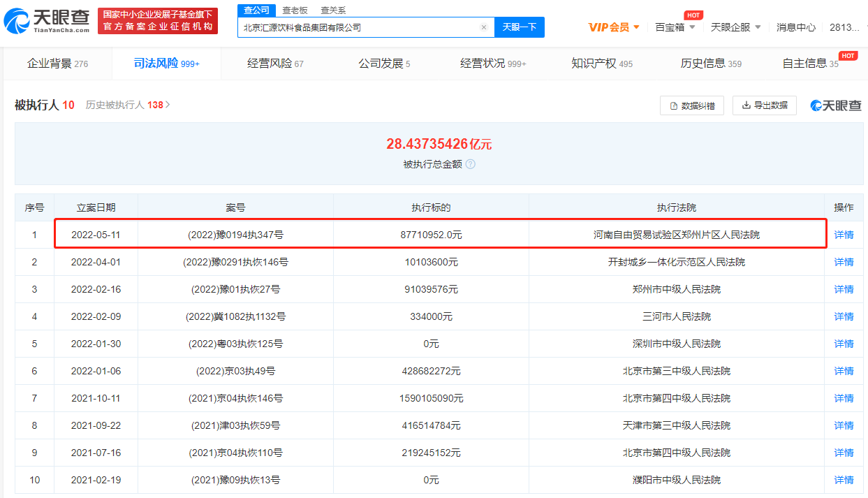The height and width of the screenshot is (498, 868).
Task: Click the help icon beside 被执行总金额
Action: pos(471,164)
